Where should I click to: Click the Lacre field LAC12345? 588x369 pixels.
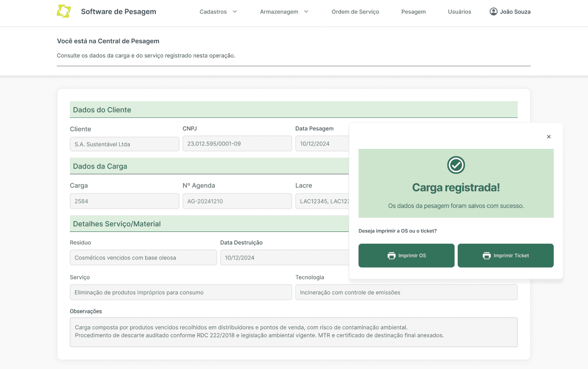tap(322, 201)
